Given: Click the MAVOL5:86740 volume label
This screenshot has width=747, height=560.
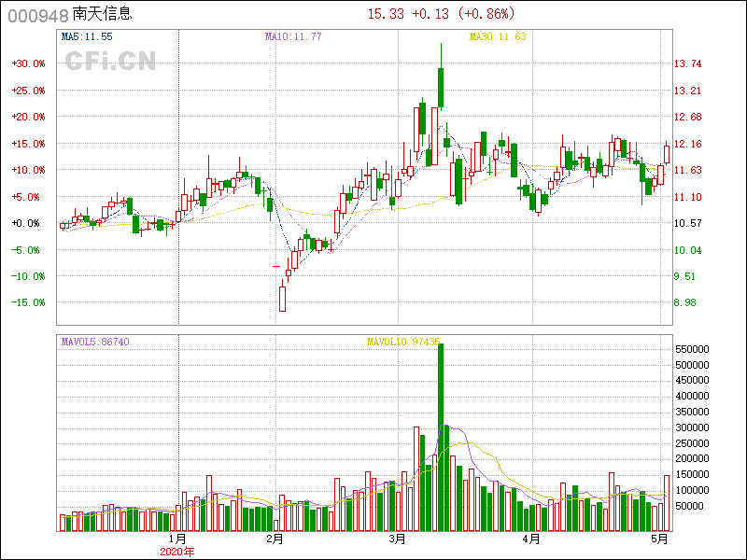Looking at the screenshot, I should tap(95, 343).
